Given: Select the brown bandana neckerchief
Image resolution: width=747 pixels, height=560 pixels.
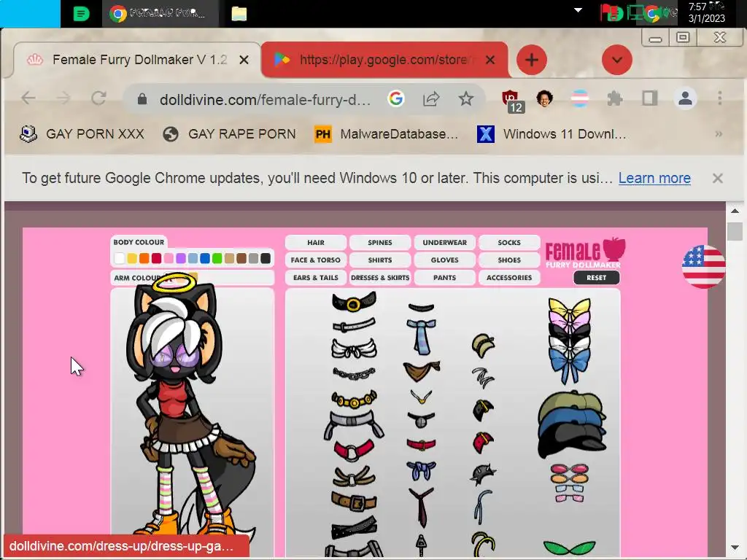Looking at the screenshot, I should [x=421, y=371].
